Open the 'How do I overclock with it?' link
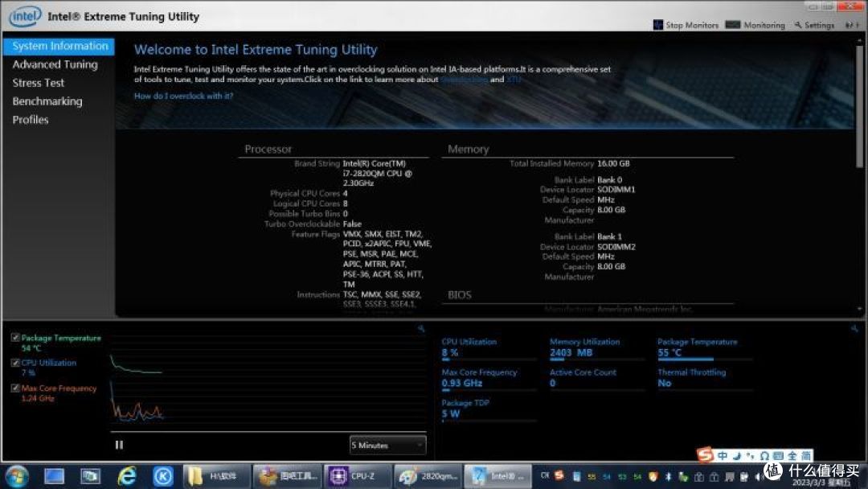Screen dimensions: 868x489 [183, 96]
